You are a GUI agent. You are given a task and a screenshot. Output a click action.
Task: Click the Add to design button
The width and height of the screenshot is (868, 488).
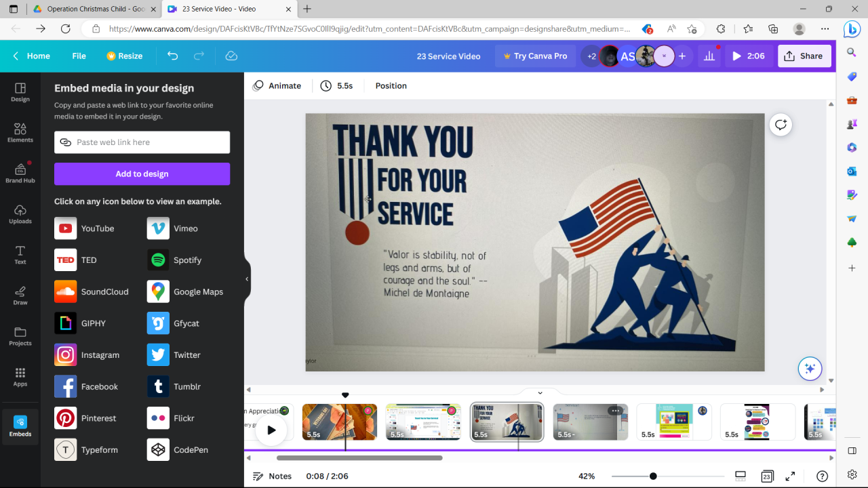(x=142, y=174)
